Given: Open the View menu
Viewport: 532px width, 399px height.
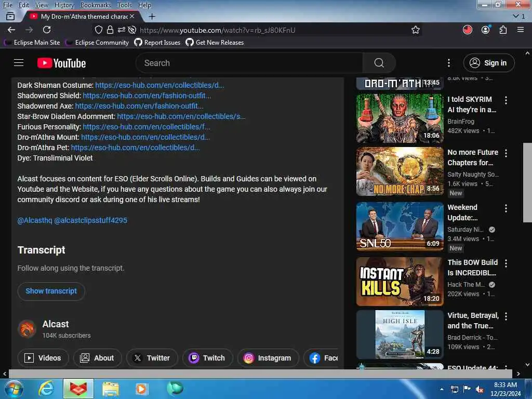Looking at the screenshot, I should click(42, 5).
